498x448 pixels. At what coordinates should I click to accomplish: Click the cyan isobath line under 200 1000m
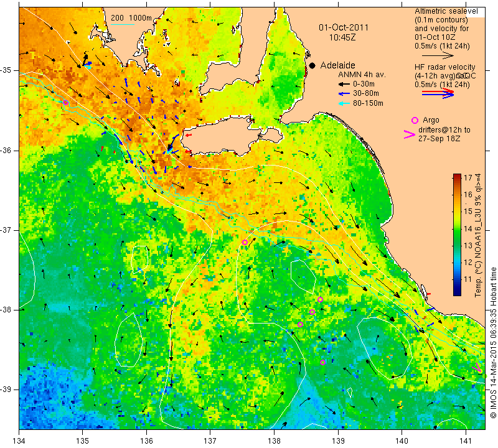point(123,24)
